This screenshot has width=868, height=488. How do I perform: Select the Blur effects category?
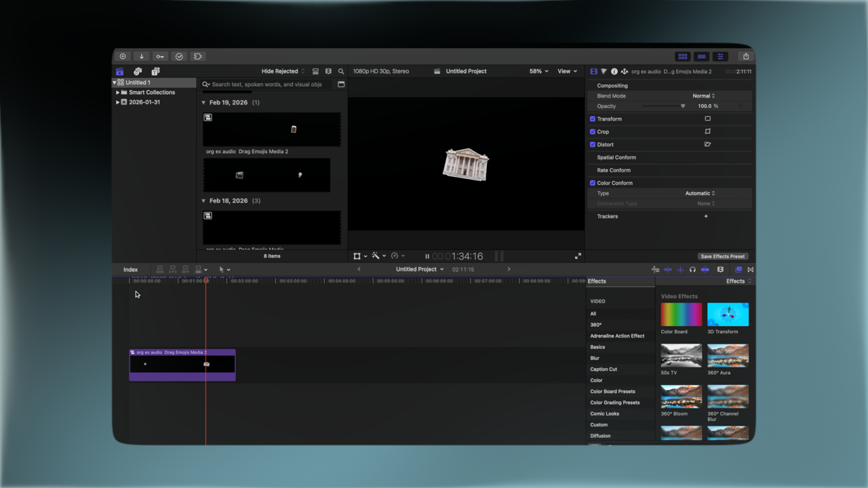[595, 358]
